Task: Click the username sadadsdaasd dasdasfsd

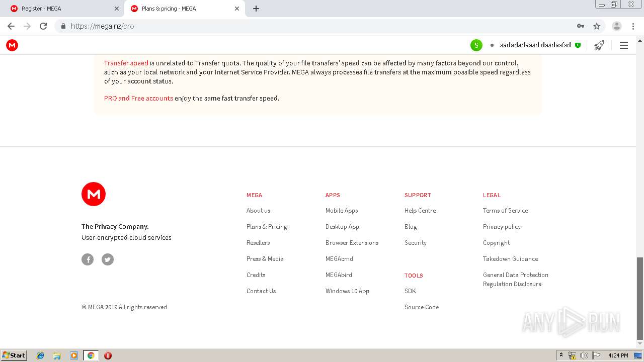Action: (x=535, y=45)
